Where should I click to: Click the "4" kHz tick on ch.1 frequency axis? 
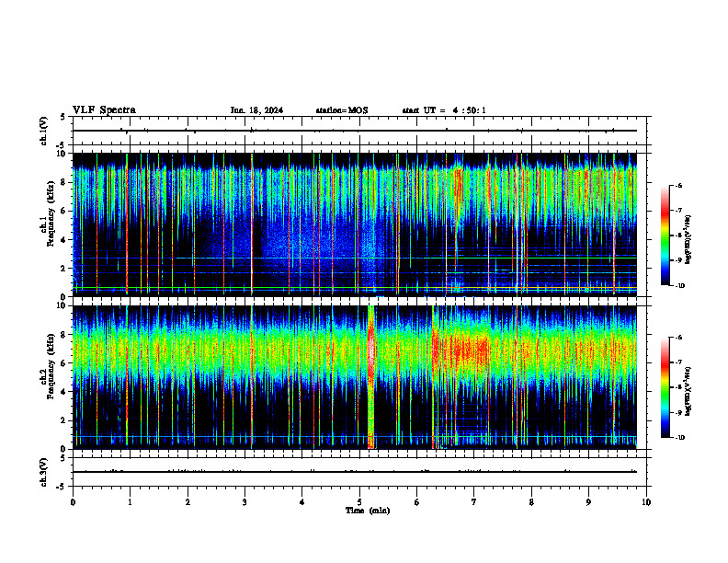[65, 240]
